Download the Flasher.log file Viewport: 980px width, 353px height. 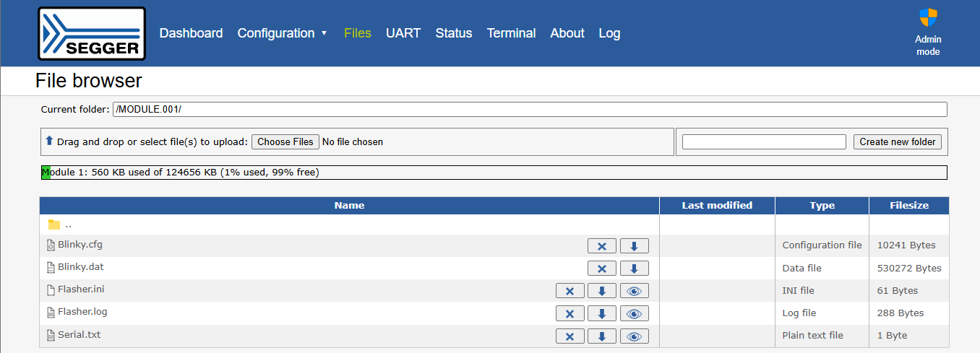tap(601, 313)
